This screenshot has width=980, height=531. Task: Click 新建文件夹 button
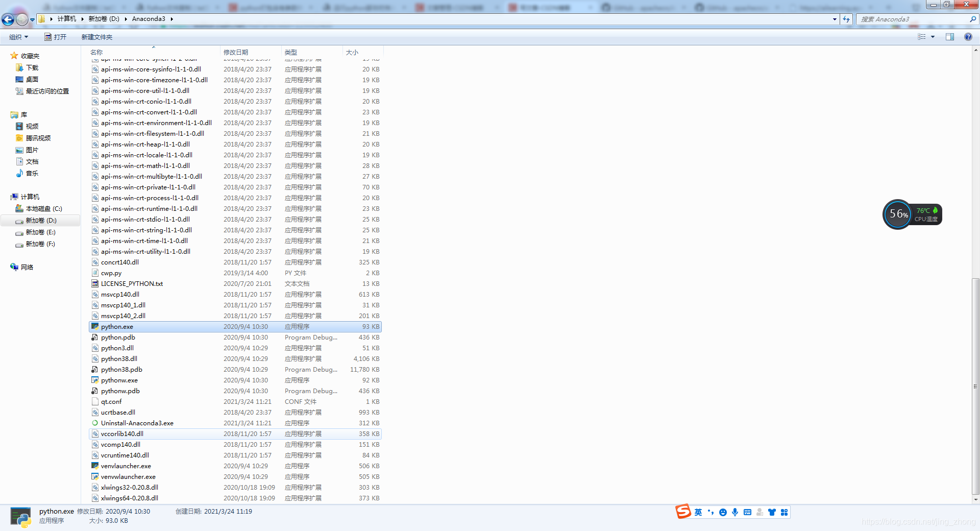click(x=96, y=37)
